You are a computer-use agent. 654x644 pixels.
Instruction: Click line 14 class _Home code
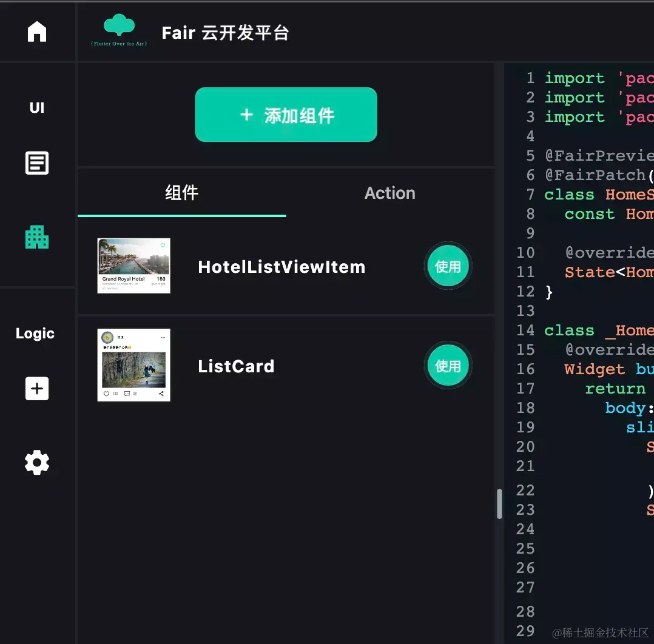point(599,330)
